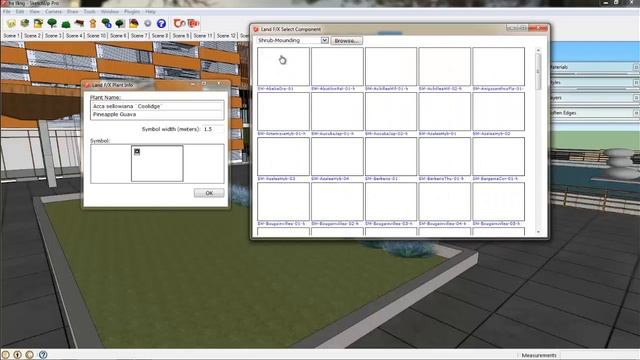Image resolution: width=640 pixels, height=360 pixels.
Task: Open the Shrub-Mounding category dropdown
Action: tap(324, 40)
